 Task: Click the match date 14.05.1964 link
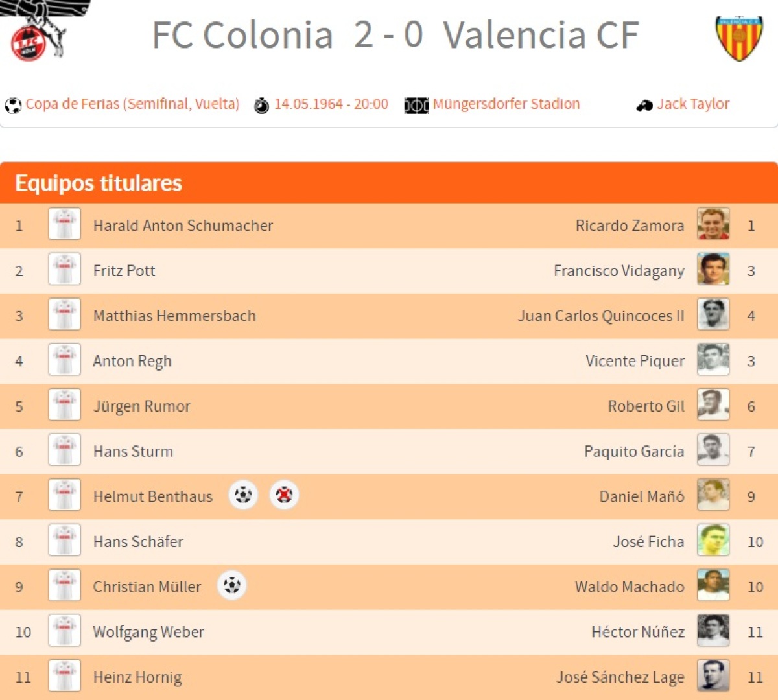pyautogui.click(x=331, y=104)
